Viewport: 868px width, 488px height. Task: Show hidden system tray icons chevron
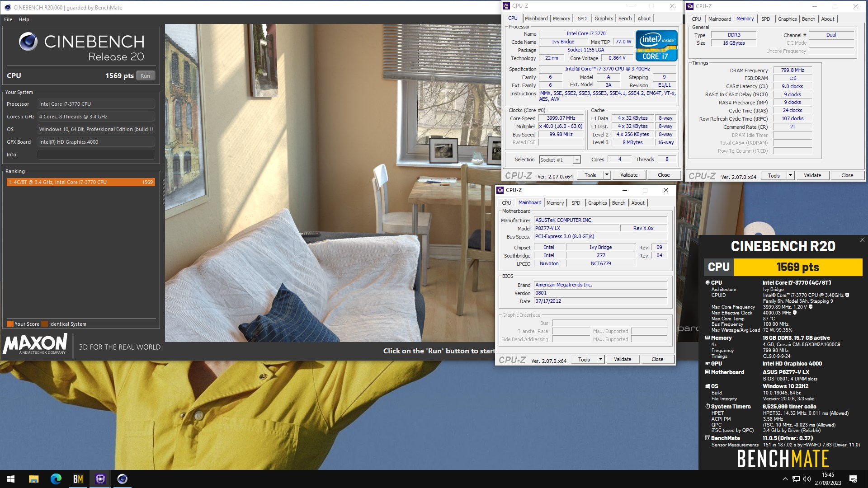click(x=785, y=479)
